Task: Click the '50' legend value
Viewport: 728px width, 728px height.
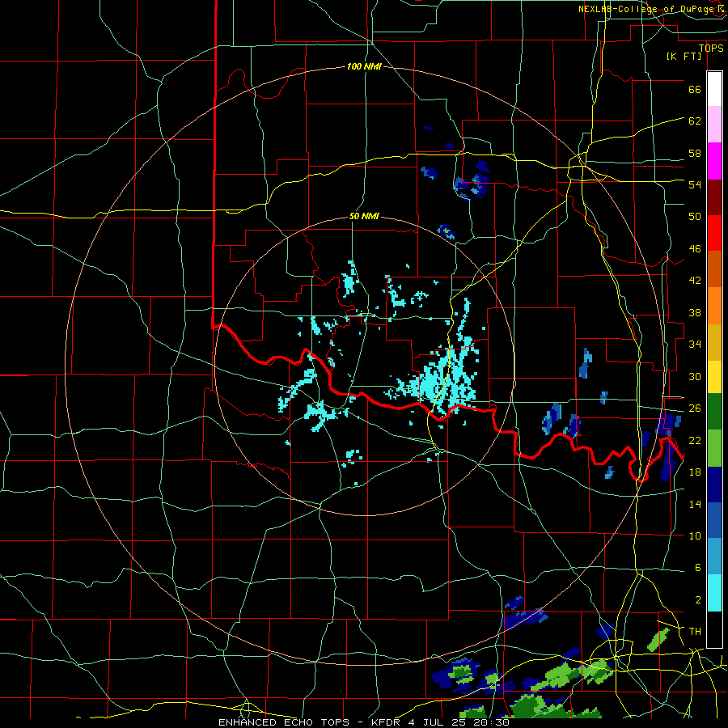Action: tap(695, 216)
